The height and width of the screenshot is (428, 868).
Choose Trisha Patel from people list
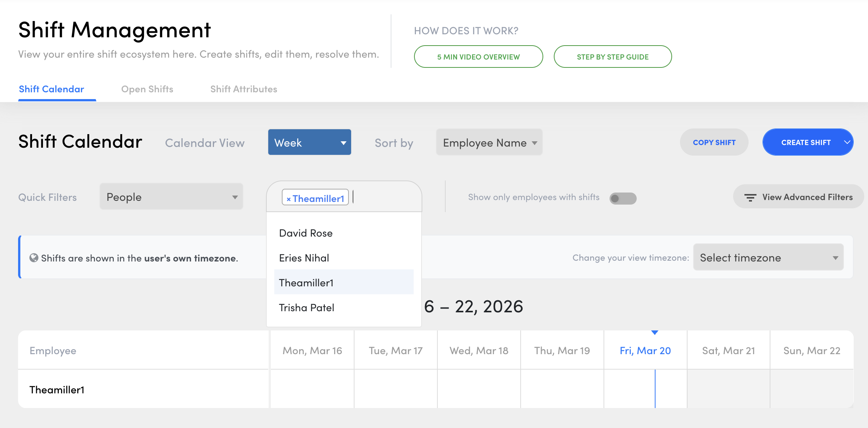click(306, 308)
